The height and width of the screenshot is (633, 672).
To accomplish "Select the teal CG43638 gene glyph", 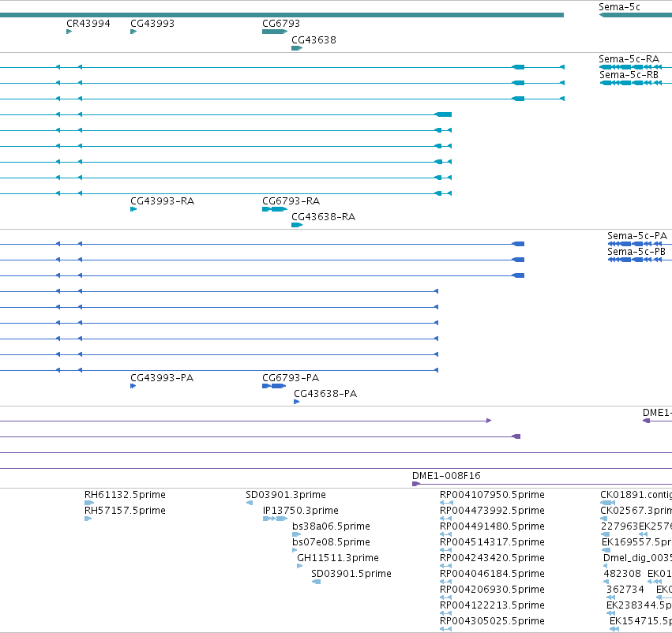I will 297,48.
